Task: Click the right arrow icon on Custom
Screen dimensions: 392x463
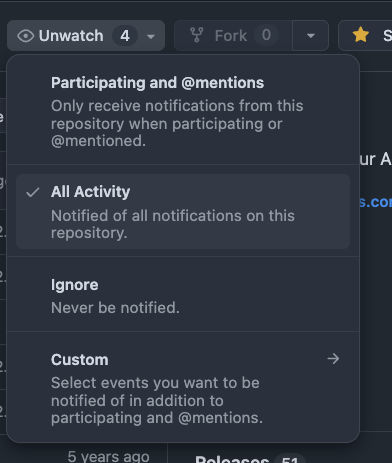Action: coord(333,359)
